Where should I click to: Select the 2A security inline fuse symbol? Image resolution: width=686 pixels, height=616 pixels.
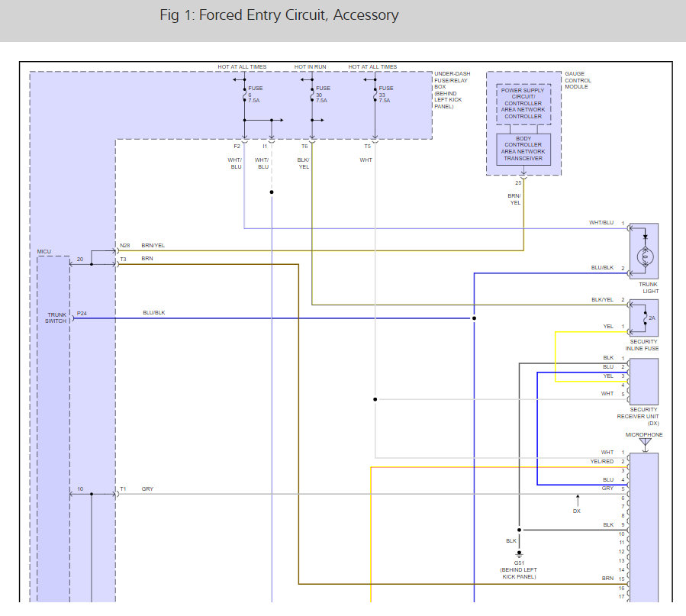click(645, 318)
